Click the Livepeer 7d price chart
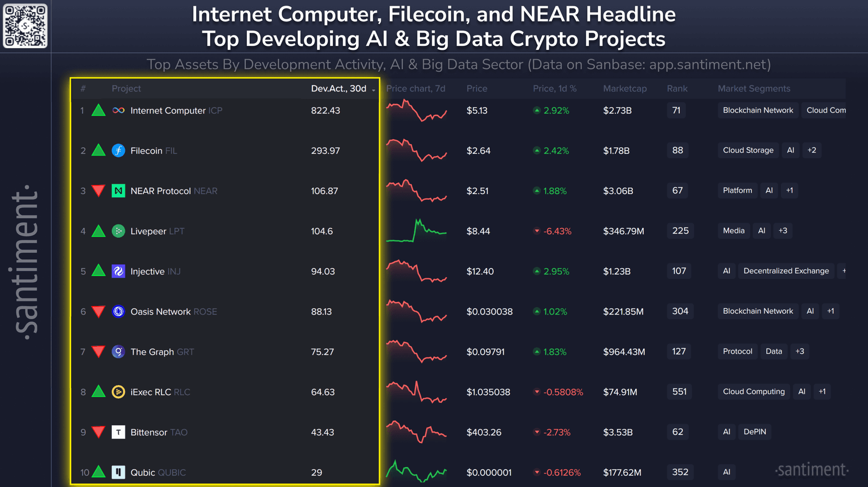868x487 pixels. 416,231
